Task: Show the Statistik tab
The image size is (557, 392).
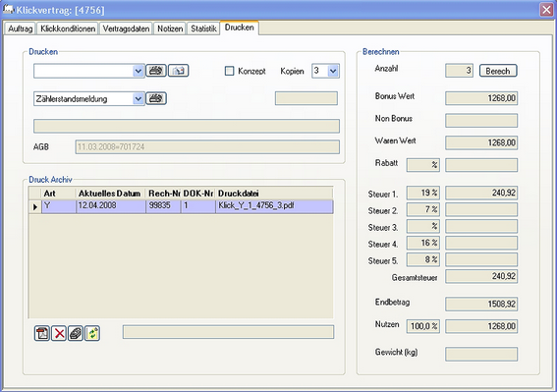Action: coord(203,28)
